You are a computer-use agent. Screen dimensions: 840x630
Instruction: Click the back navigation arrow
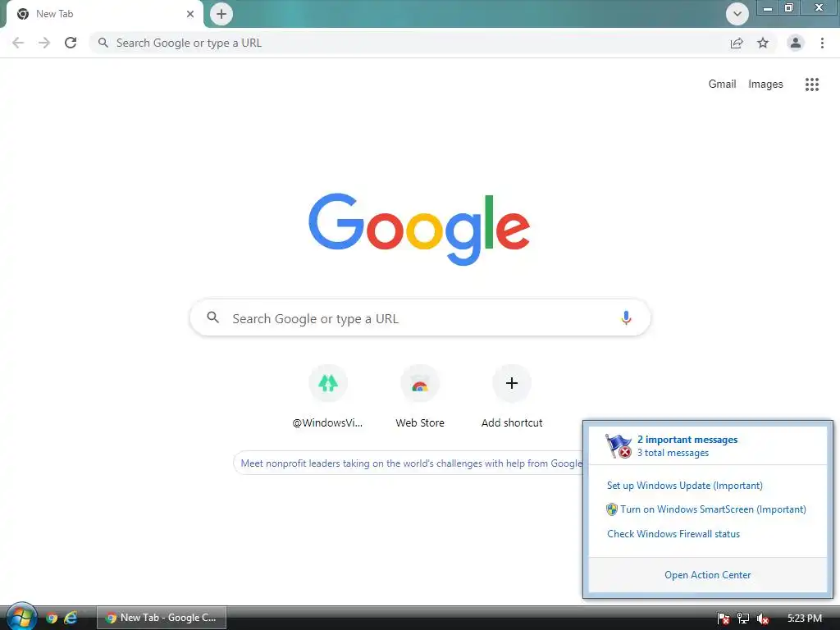click(x=18, y=43)
